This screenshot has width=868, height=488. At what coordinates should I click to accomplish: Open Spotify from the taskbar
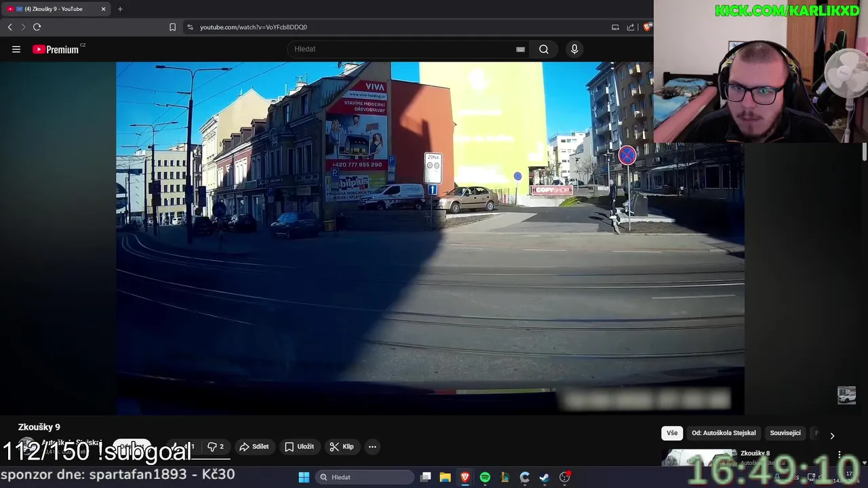485,477
